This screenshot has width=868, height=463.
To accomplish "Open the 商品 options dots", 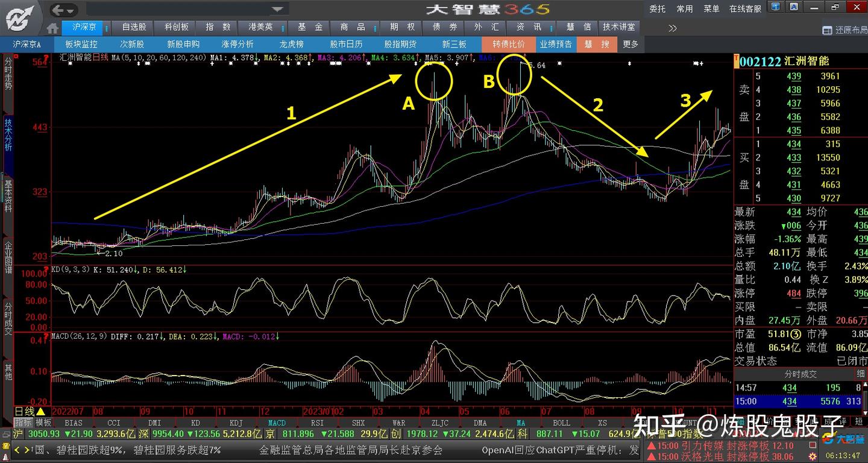I will coord(375,27).
